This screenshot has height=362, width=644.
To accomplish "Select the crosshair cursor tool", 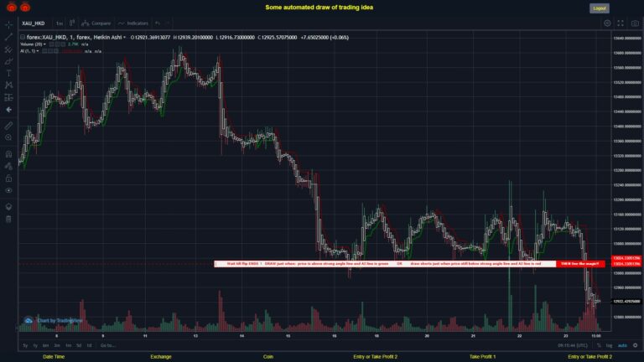I will [x=8, y=25].
